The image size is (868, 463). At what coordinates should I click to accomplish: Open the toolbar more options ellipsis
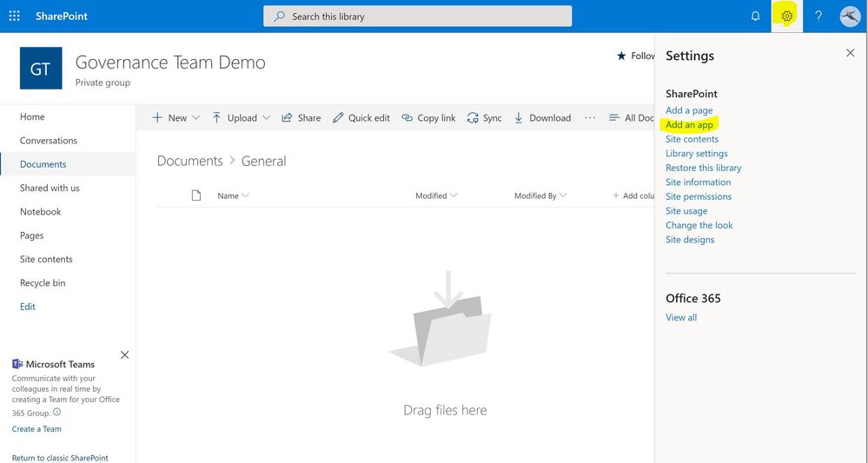590,117
